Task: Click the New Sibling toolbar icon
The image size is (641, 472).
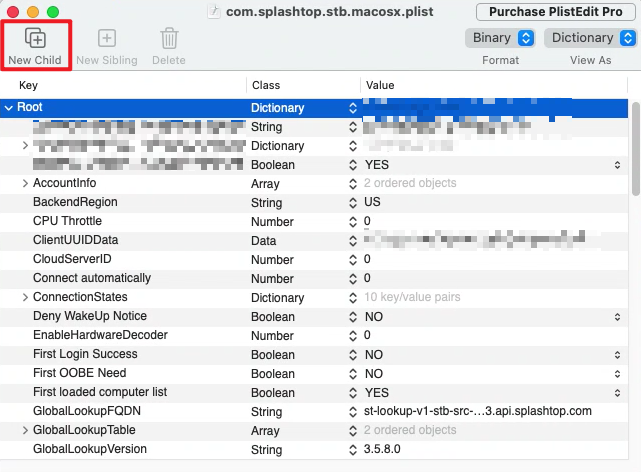Action: pyautogui.click(x=107, y=38)
